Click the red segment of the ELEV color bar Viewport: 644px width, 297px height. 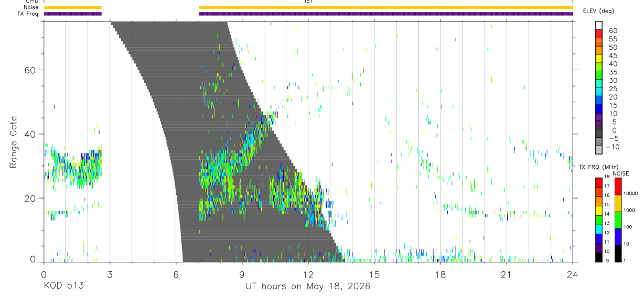coord(599,35)
